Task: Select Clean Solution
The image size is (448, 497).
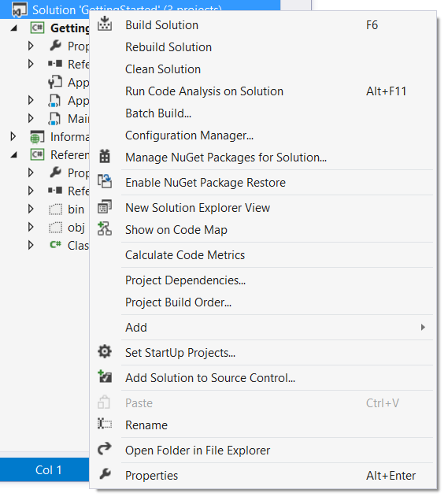Action: point(263,69)
